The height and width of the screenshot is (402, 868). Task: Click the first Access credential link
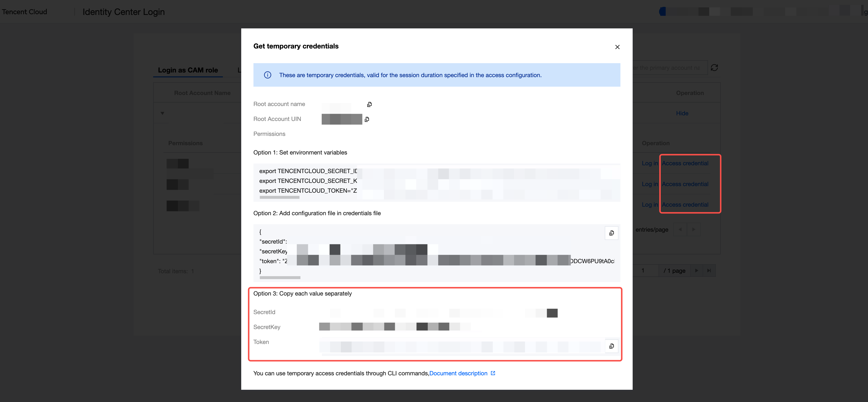685,163
